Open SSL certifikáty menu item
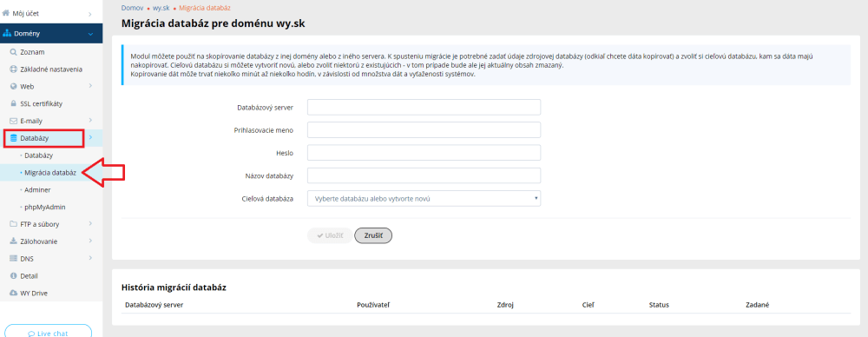868x337 pixels. [42, 103]
